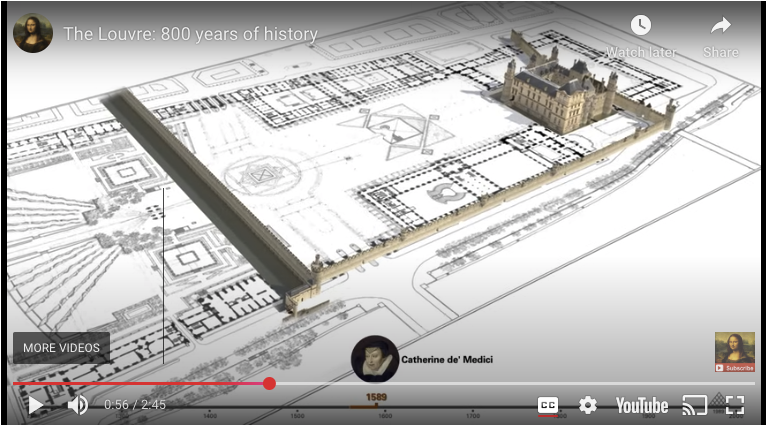This screenshot has width=766, height=426.
Task: Click the Mona Lisa channel avatar
Action: 33,33
